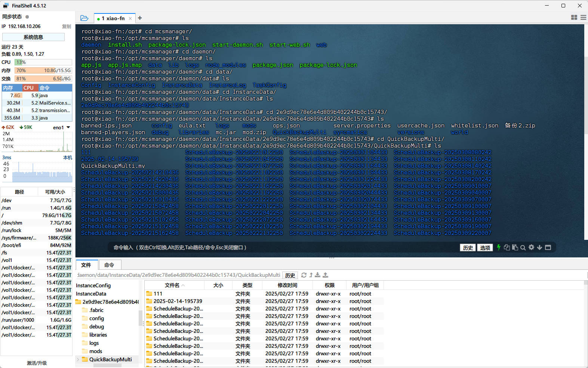The image size is (588, 368).
Task: Sort files by 用户/用户组 column header
Action: pos(365,285)
